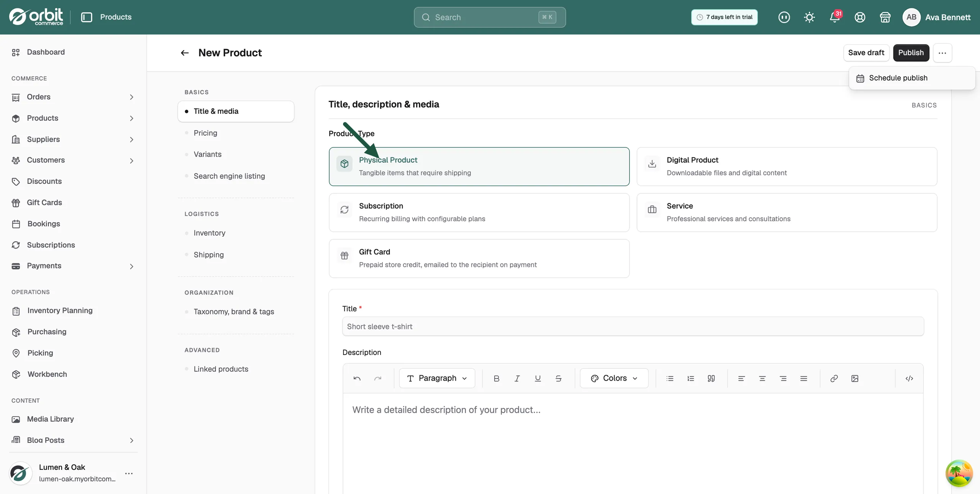
Task: Select Service product type
Action: (x=787, y=213)
